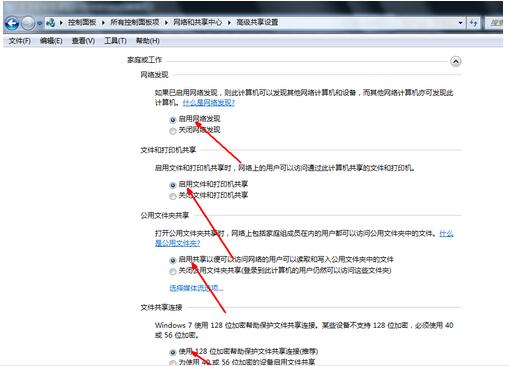This screenshot has height=366, width=509.
Task: Open the 文件(F) menu
Action: 20,41
